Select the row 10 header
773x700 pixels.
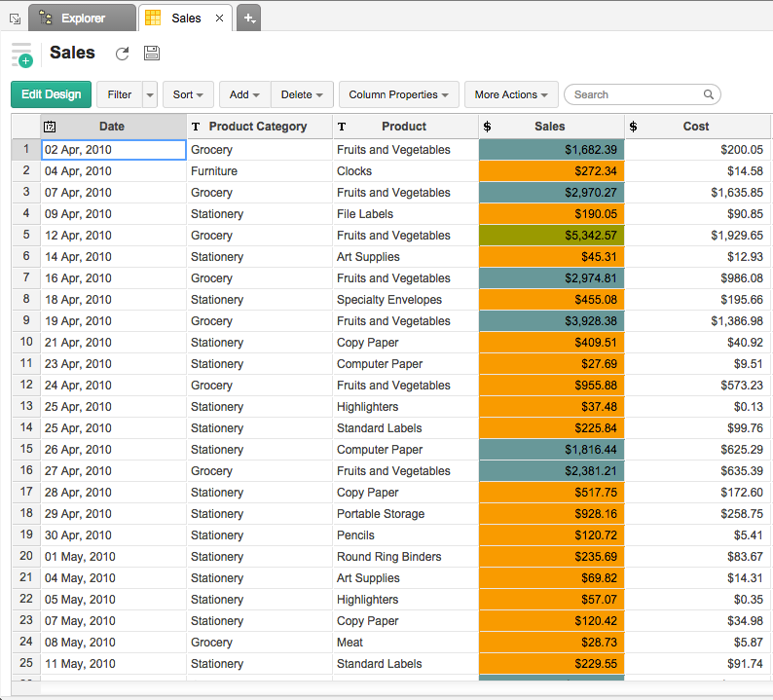click(26, 342)
